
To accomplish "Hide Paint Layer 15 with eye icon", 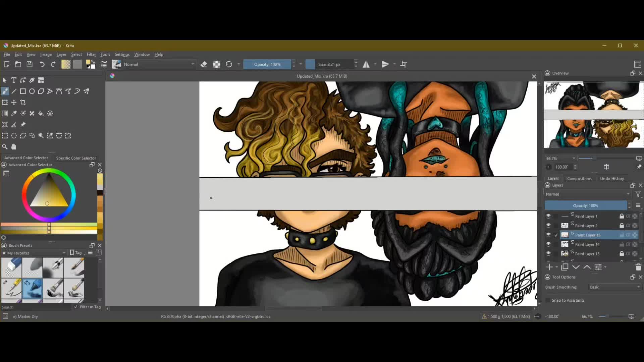I will point(548,235).
